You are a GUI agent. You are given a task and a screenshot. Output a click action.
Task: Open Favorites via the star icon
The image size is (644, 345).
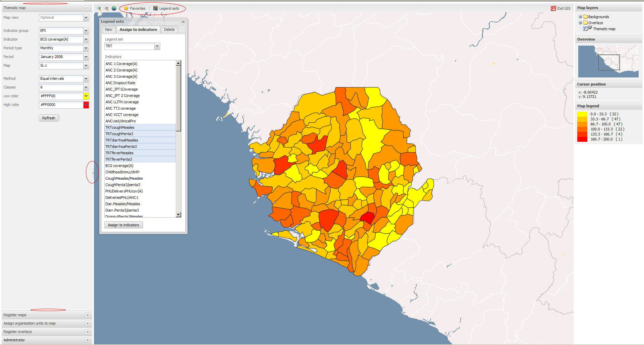[126, 8]
